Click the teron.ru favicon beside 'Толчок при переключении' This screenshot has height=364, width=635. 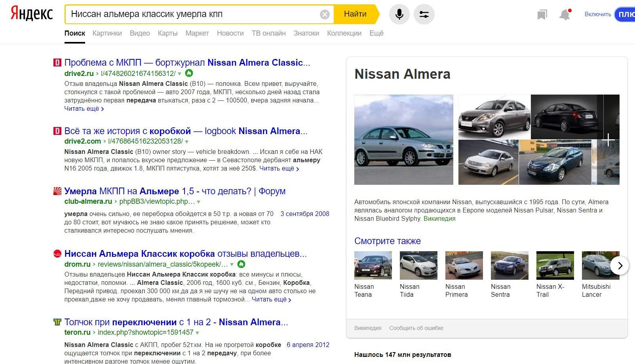point(57,322)
